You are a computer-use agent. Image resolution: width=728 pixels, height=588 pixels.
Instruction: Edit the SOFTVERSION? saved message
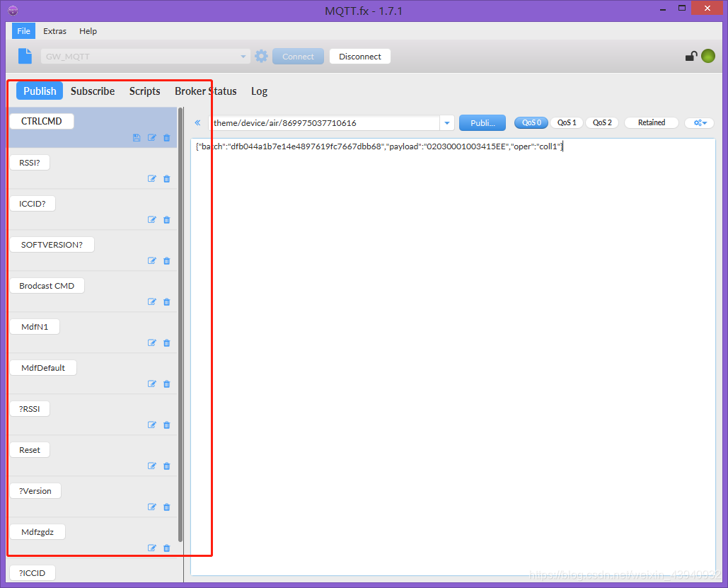click(x=152, y=260)
